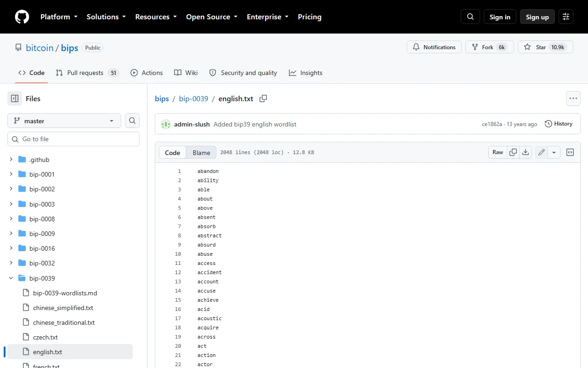Switch to Blame view
This screenshot has height=368, width=588.
click(x=201, y=153)
